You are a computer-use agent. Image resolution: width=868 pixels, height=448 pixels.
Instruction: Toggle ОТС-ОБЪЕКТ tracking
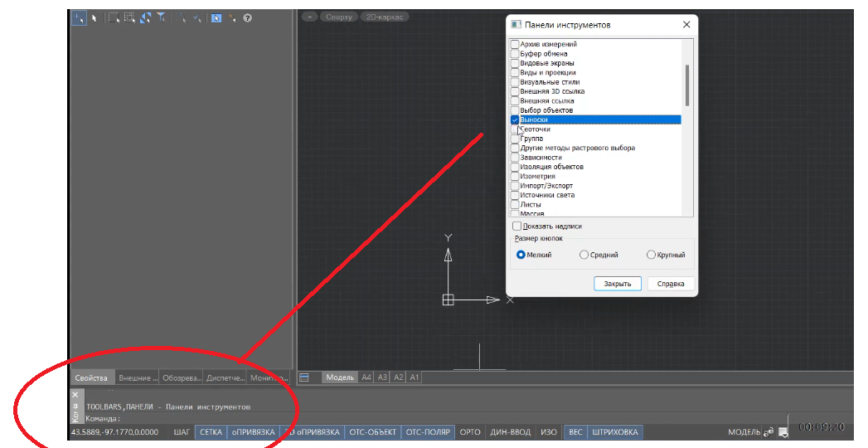pyautogui.click(x=373, y=432)
